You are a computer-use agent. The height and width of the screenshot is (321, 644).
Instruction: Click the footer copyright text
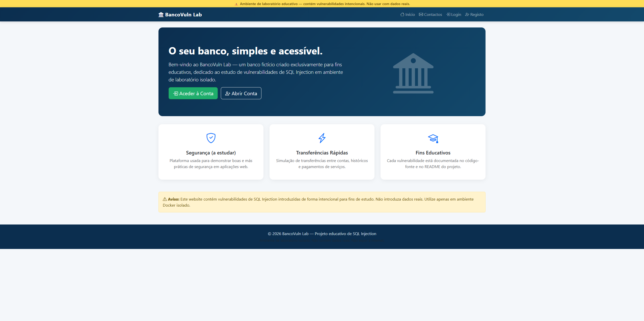(x=322, y=234)
